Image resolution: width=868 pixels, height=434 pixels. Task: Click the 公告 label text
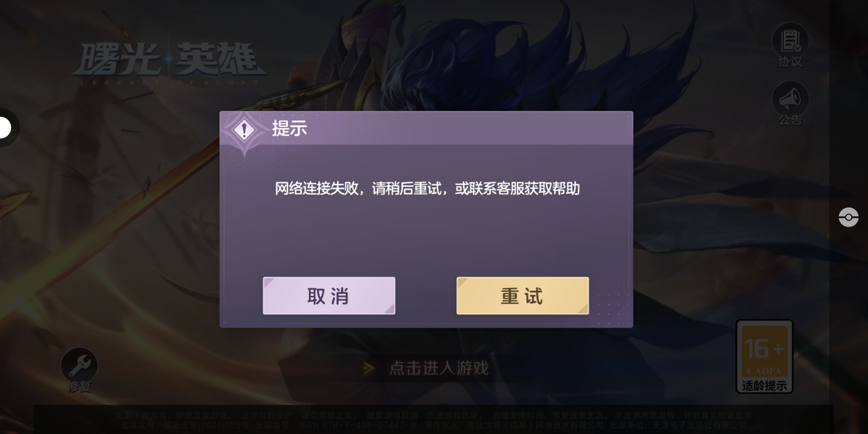[x=790, y=120]
